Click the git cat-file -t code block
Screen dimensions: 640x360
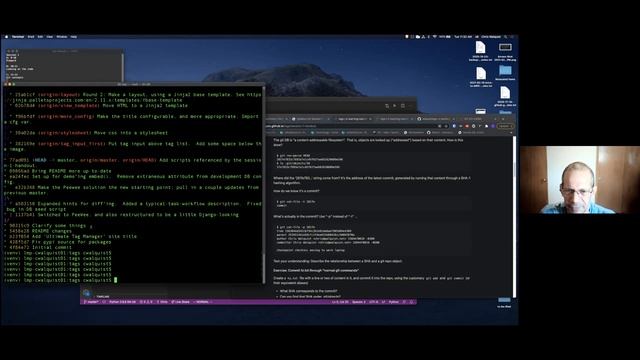(372, 204)
